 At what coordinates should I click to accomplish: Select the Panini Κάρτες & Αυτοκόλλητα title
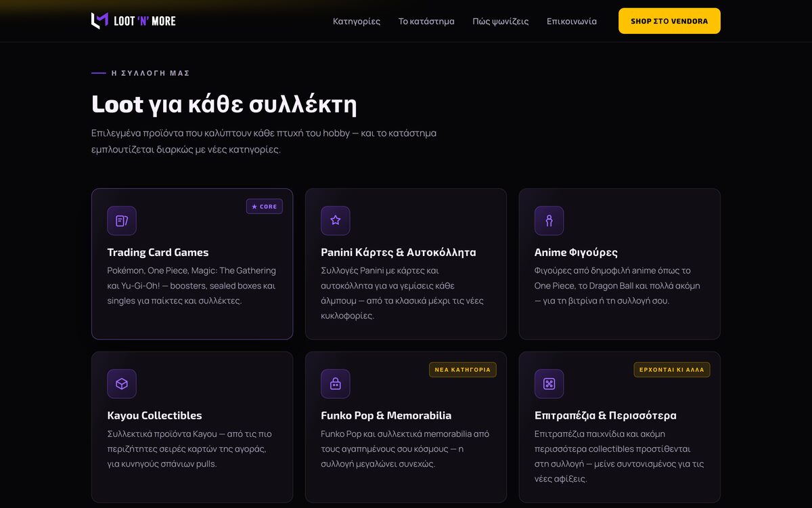coord(399,253)
